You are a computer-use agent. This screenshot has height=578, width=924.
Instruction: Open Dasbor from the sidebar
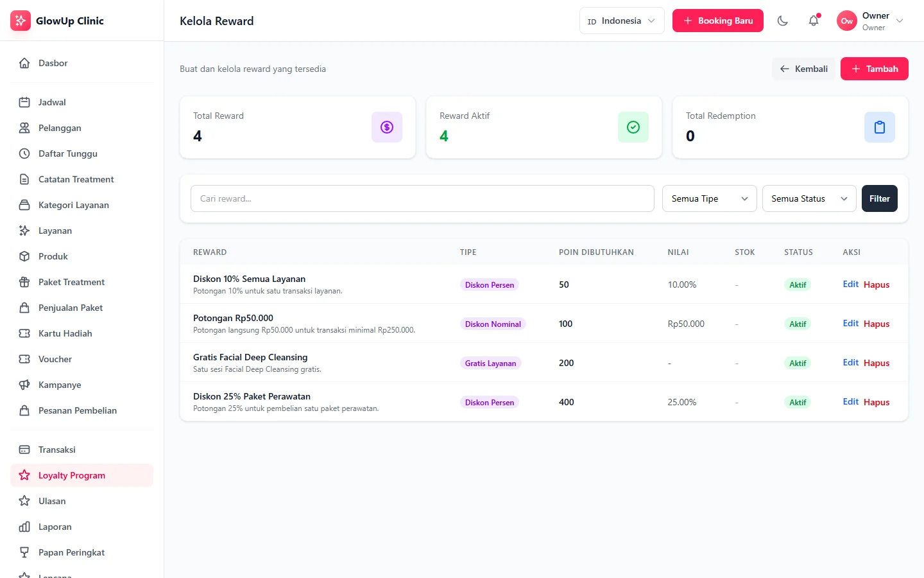pyautogui.click(x=82, y=63)
